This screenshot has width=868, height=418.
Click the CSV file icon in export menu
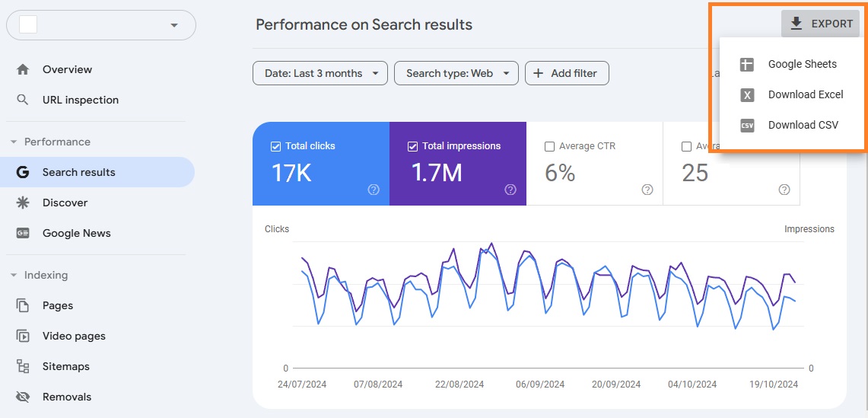tap(747, 126)
